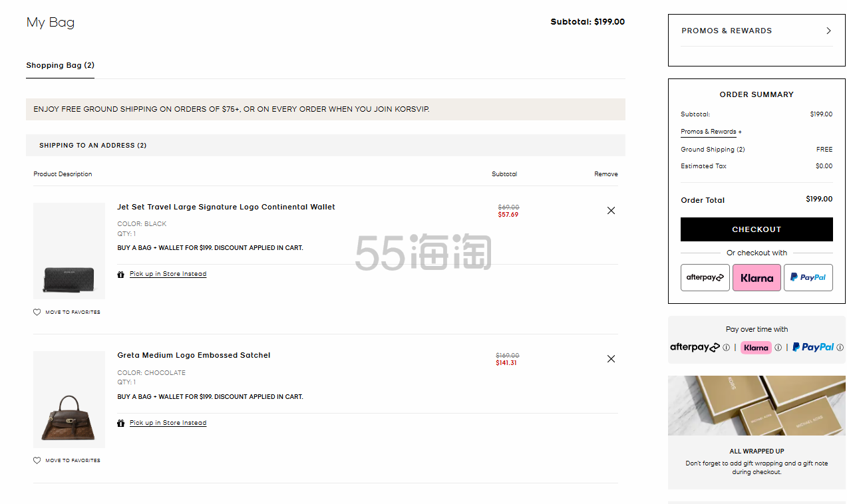The width and height of the screenshot is (847, 504).
Task: Click the heart icon under the wallet
Action: coord(37,312)
